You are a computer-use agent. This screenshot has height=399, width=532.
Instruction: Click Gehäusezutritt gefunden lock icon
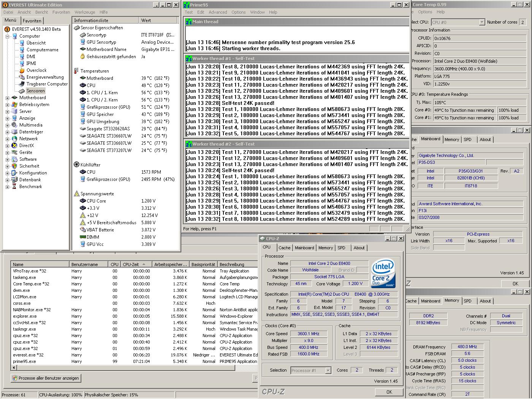pos(83,57)
